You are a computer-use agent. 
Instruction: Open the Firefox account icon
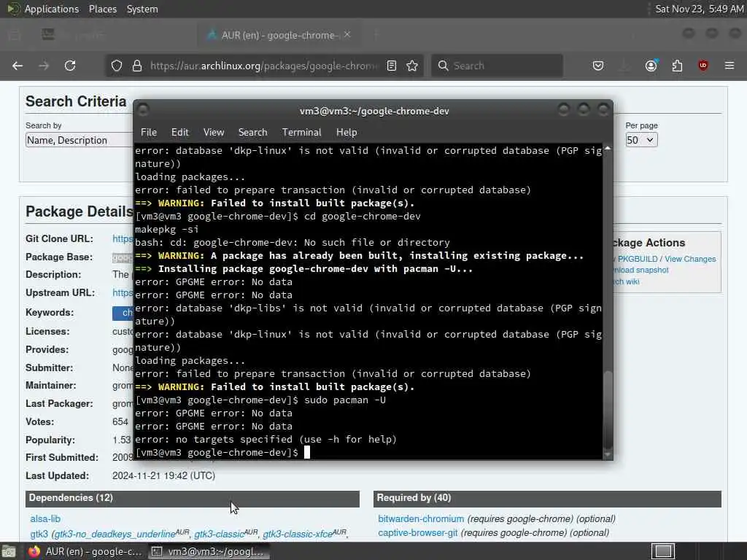(x=651, y=66)
